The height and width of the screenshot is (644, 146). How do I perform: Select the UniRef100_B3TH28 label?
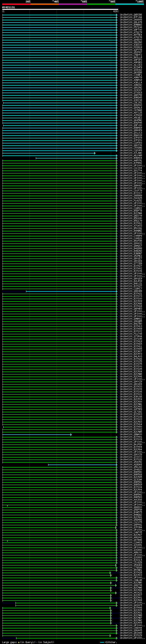coord(131,573)
